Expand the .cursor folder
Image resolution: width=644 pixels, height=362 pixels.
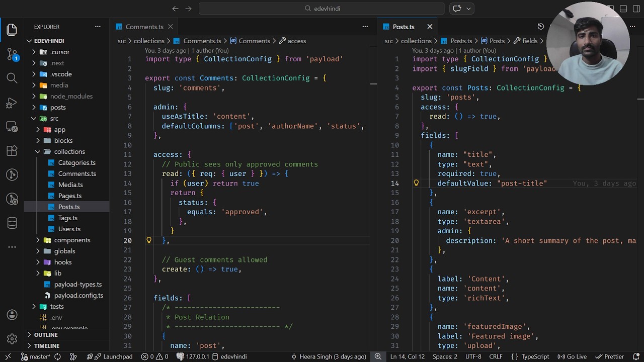[34, 52]
